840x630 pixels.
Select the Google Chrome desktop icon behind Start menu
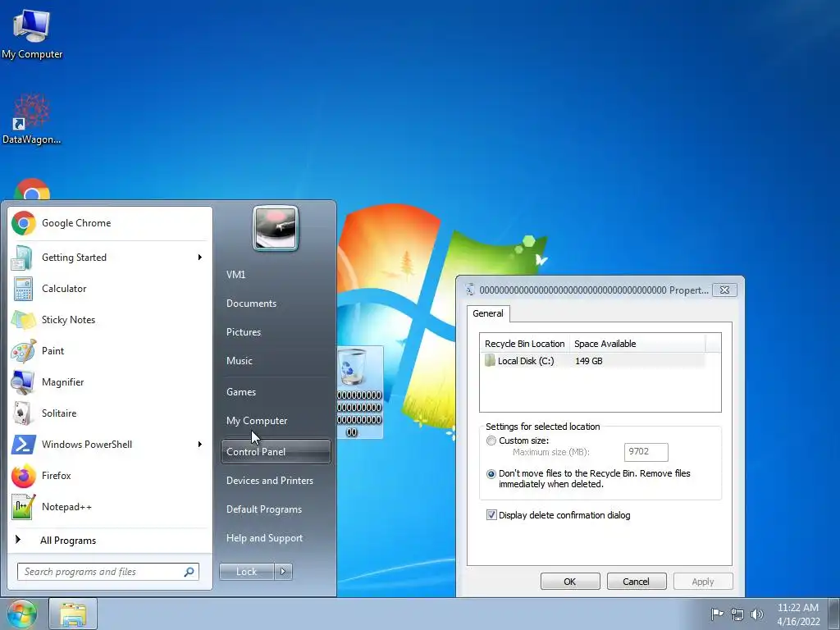[32, 189]
